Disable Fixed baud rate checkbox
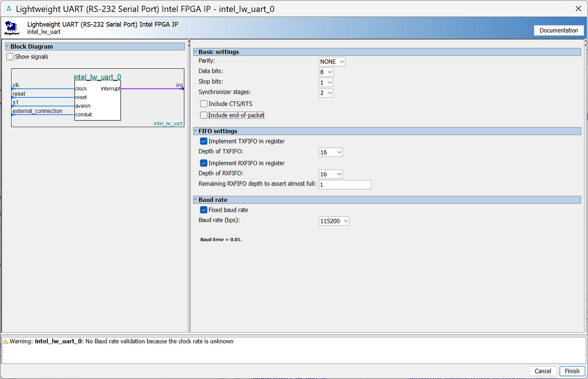 click(204, 210)
